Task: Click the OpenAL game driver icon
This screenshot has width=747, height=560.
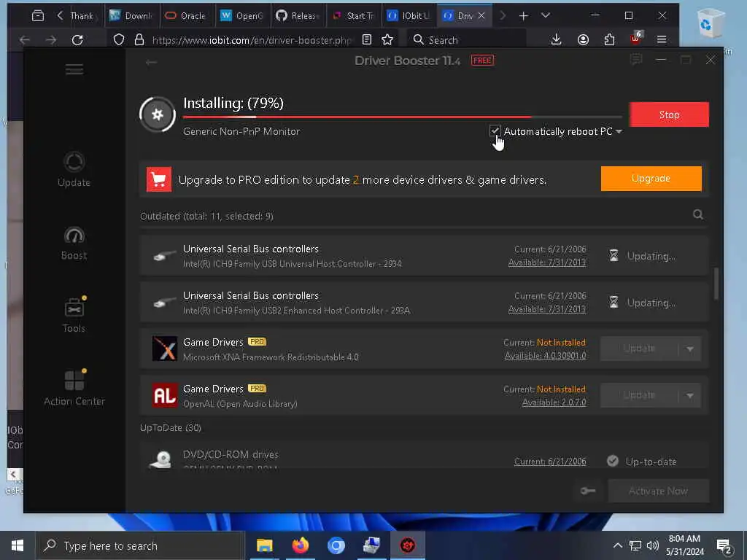Action: click(x=164, y=395)
